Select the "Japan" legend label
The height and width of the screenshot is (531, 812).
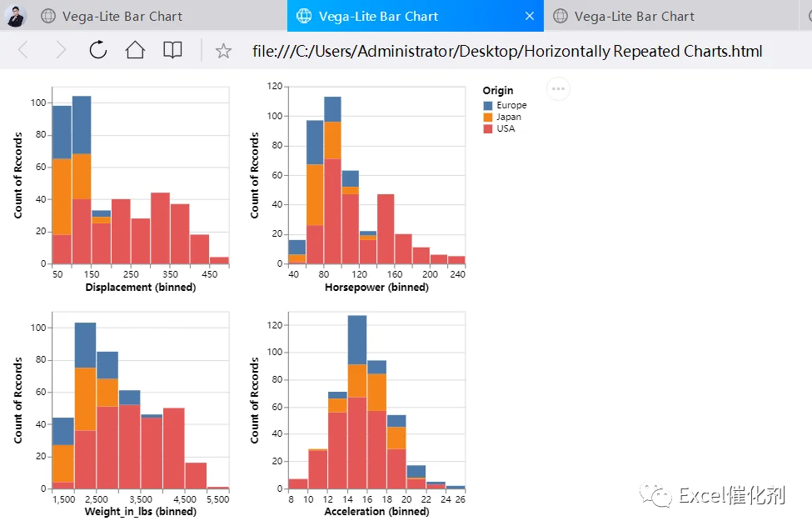(x=509, y=118)
